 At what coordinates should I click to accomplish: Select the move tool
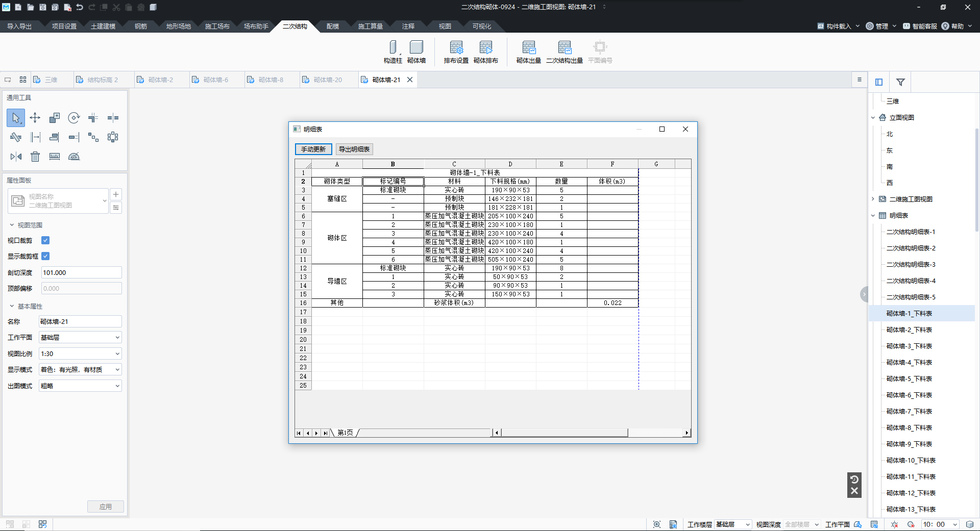35,118
